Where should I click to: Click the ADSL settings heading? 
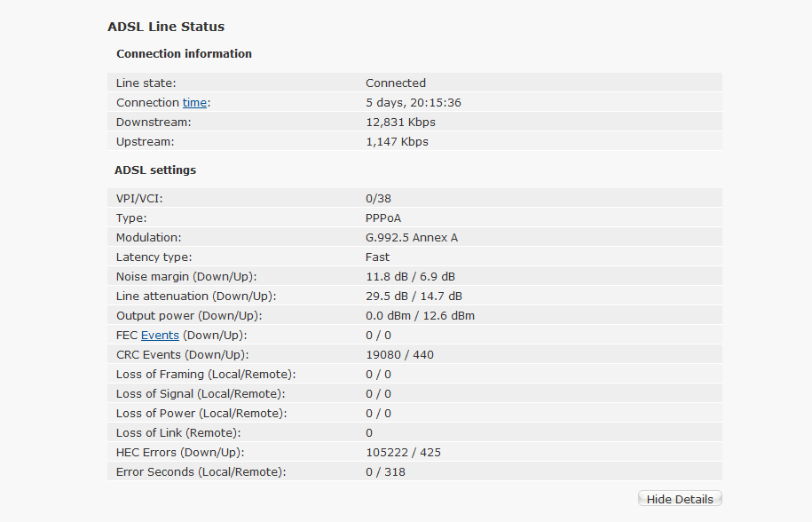pos(155,170)
